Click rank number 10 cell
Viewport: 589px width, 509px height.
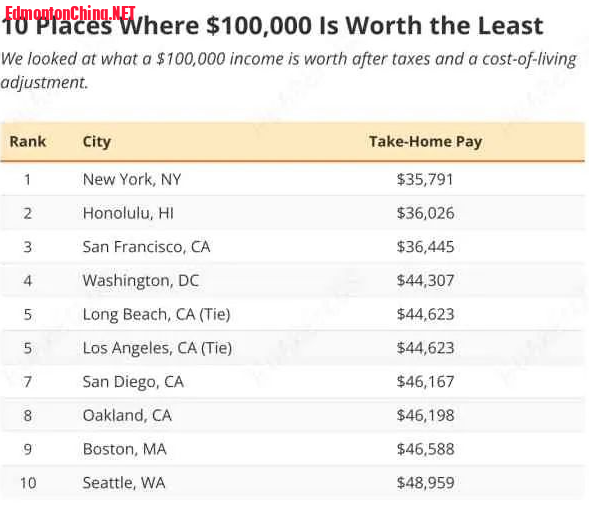(28, 483)
